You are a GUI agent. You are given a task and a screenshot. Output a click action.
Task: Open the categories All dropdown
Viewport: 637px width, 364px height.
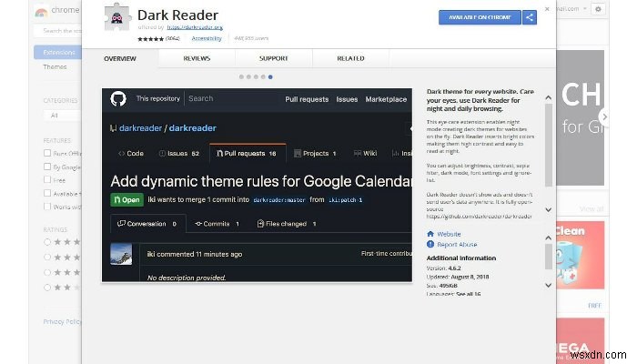point(63,116)
